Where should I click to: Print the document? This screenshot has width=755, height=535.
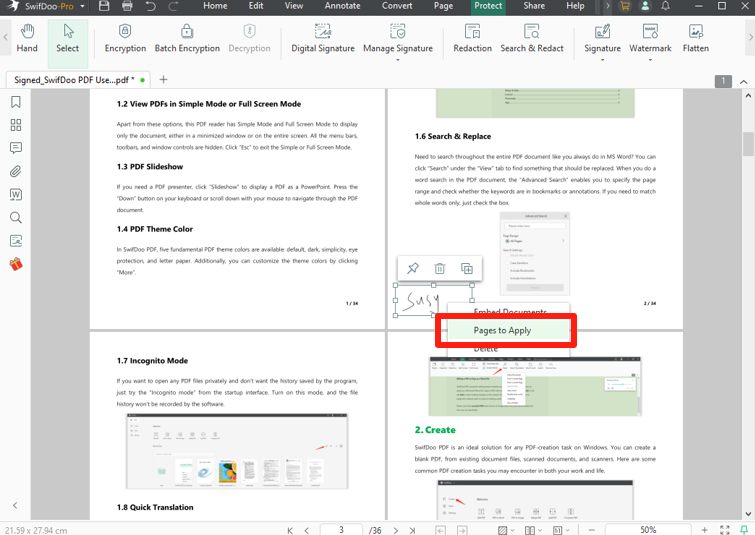[x=127, y=6]
